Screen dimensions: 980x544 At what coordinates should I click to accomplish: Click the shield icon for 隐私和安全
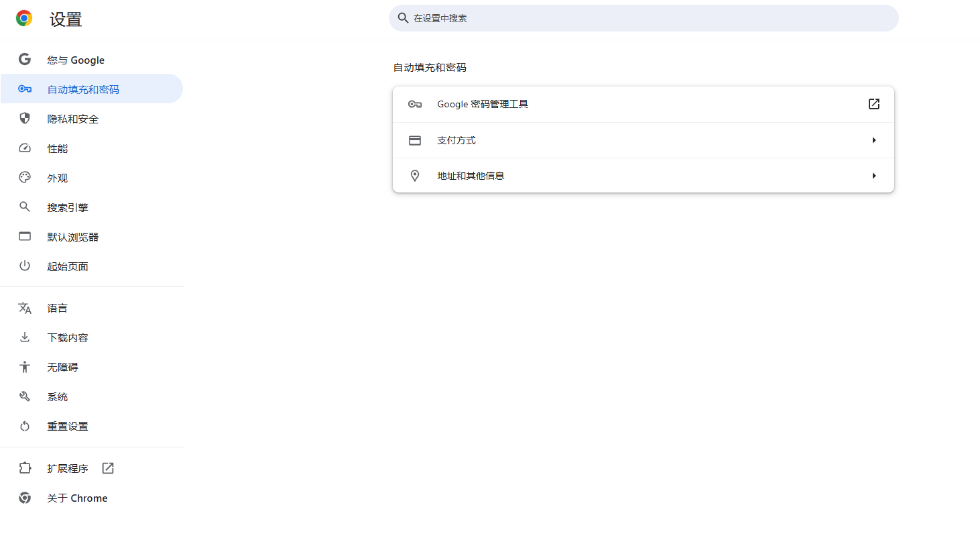pyautogui.click(x=25, y=119)
